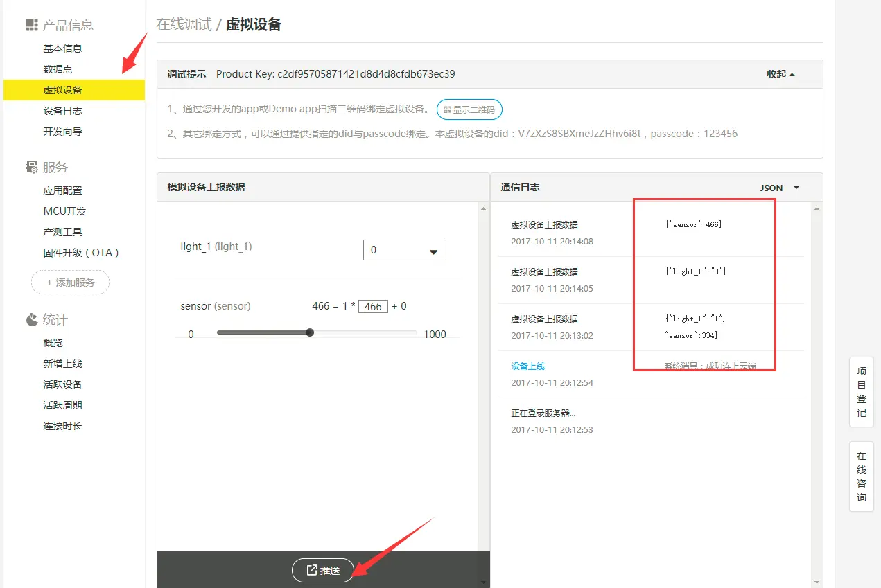Open 基本信息 in the sidebar
This screenshot has height=588, width=881.
coord(63,48)
